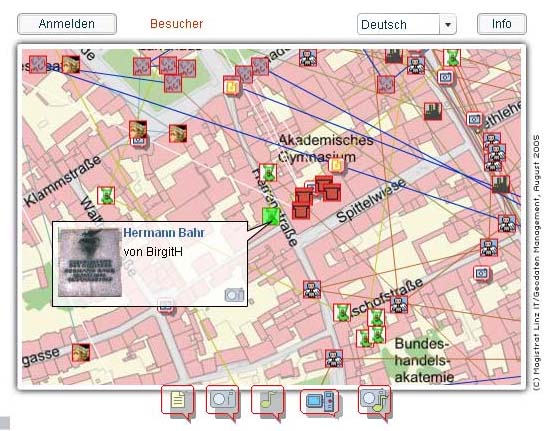Filter by photo camera icon below map

coord(222,400)
